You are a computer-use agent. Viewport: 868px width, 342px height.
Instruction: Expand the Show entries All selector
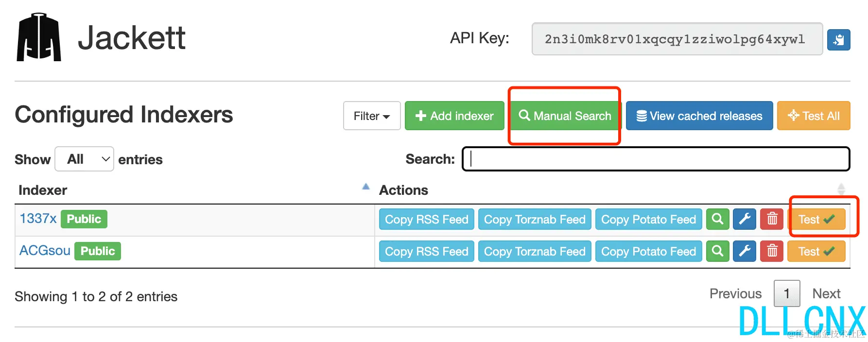[84, 159]
